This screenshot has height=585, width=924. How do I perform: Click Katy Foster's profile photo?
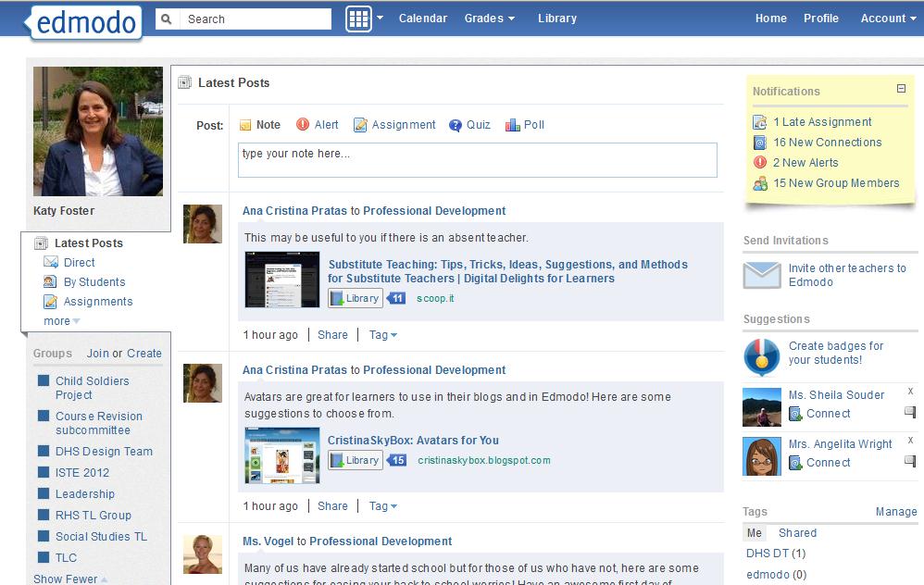98,131
